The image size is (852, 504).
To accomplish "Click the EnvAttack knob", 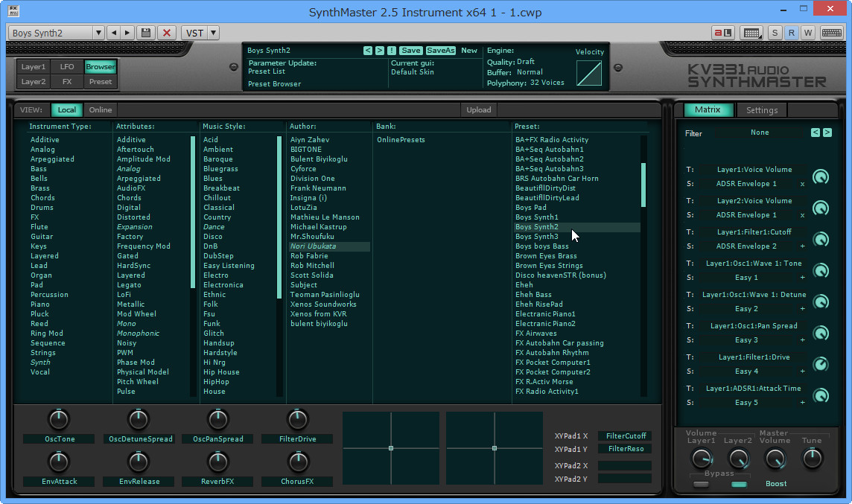I will tap(59, 462).
